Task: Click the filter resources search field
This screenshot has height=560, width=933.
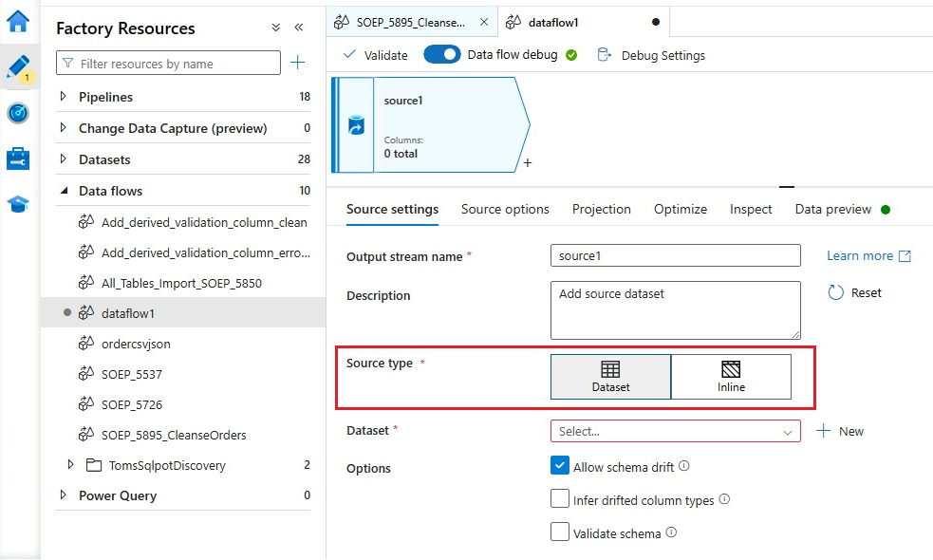Action: tap(168, 62)
